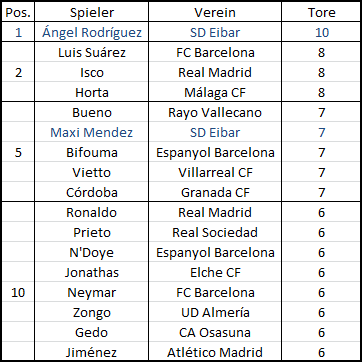Click the N'Doye player cell

point(92,252)
